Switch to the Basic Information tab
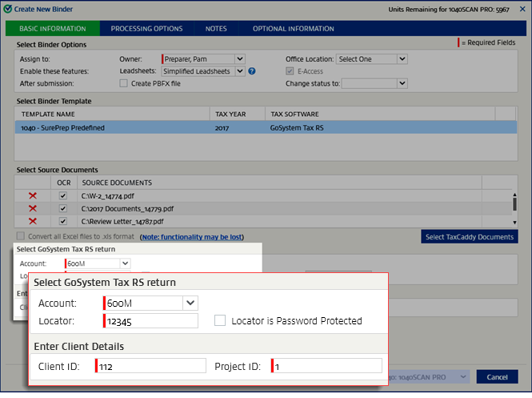Viewport: 532px width, 398px height. (x=53, y=29)
